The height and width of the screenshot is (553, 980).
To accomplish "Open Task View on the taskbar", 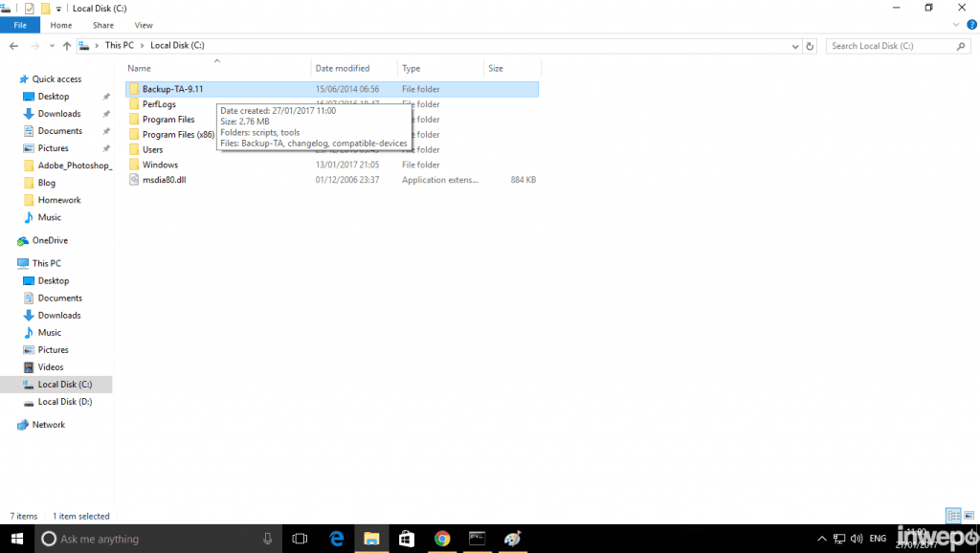I will click(x=300, y=539).
